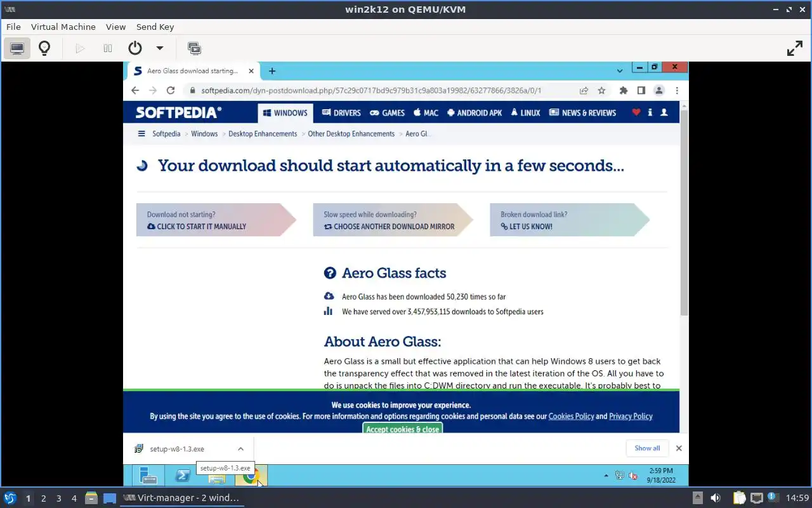Open the hamburger menu beside breadcrumbs
This screenshot has height=508, width=812.
click(x=141, y=134)
